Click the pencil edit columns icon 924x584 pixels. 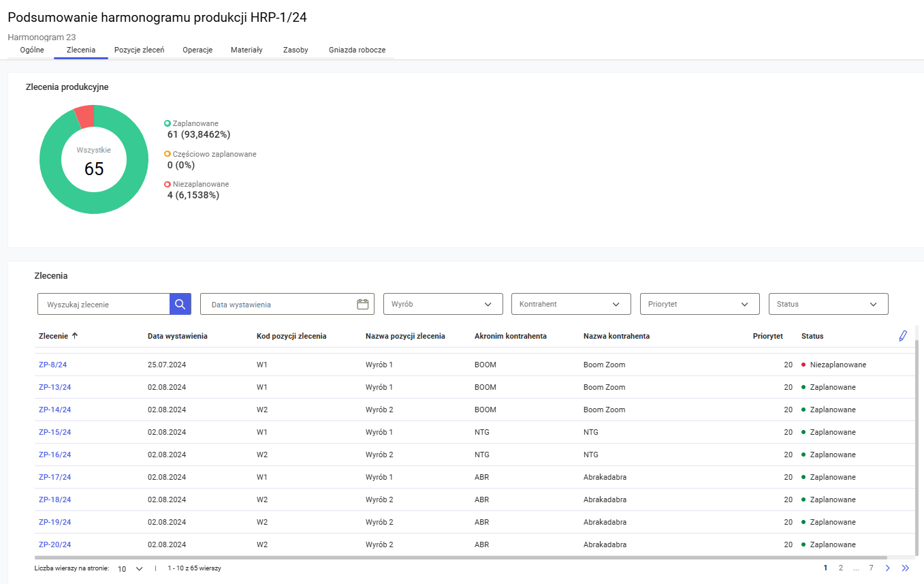point(903,336)
